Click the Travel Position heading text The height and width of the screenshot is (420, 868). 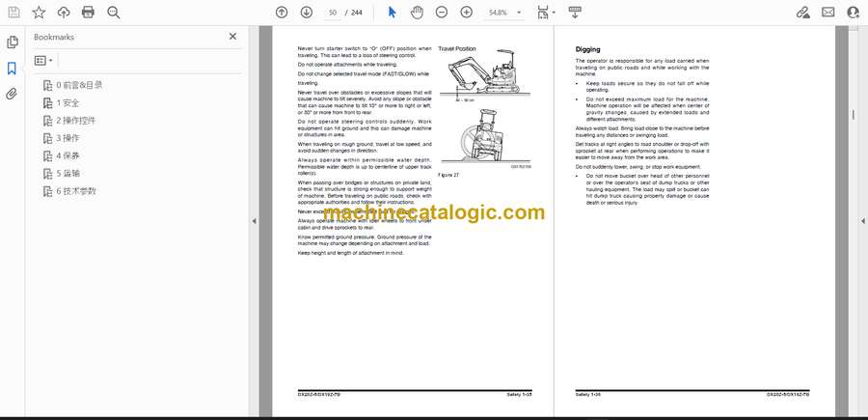click(x=457, y=49)
